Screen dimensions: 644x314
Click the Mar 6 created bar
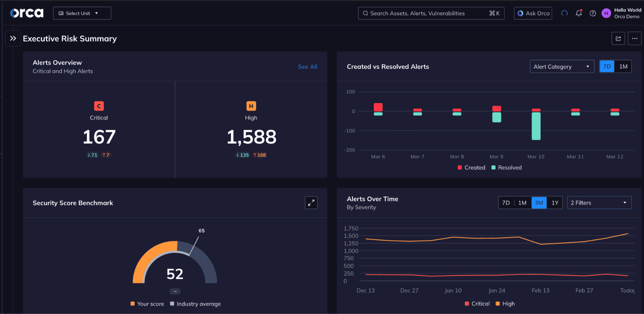[378, 107]
